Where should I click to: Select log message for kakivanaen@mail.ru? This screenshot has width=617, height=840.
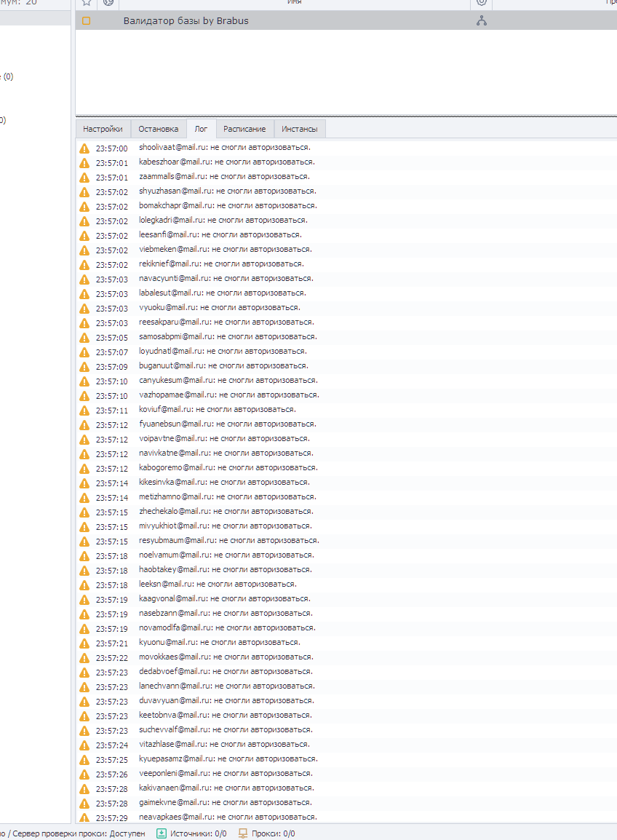click(226, 788)
